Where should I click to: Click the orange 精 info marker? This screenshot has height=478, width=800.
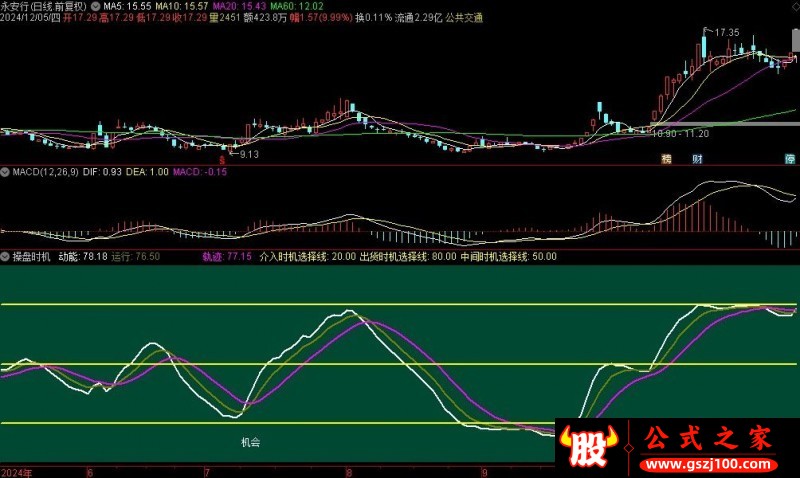point(665,158)
